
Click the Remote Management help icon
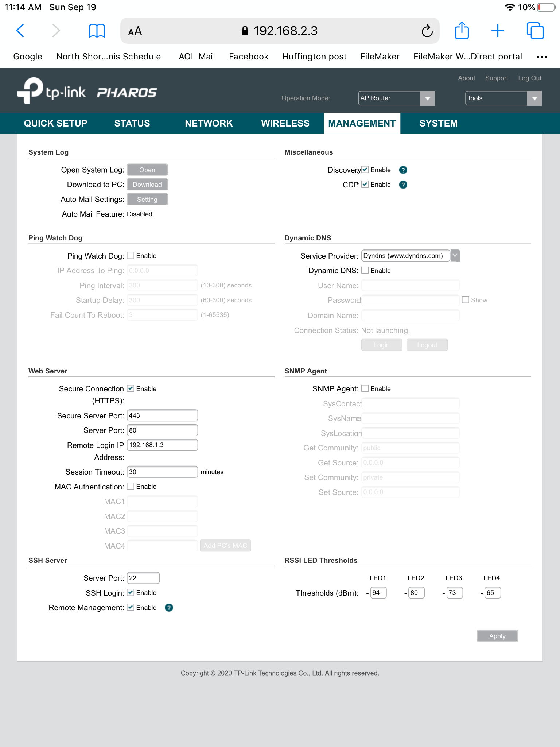(169, 608)
